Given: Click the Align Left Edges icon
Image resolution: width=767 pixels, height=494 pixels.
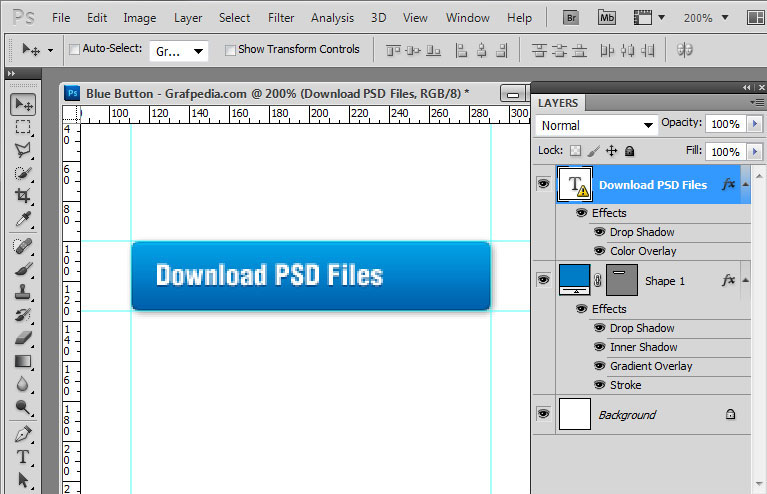Looking at the screenshot, I should point(461,50).
